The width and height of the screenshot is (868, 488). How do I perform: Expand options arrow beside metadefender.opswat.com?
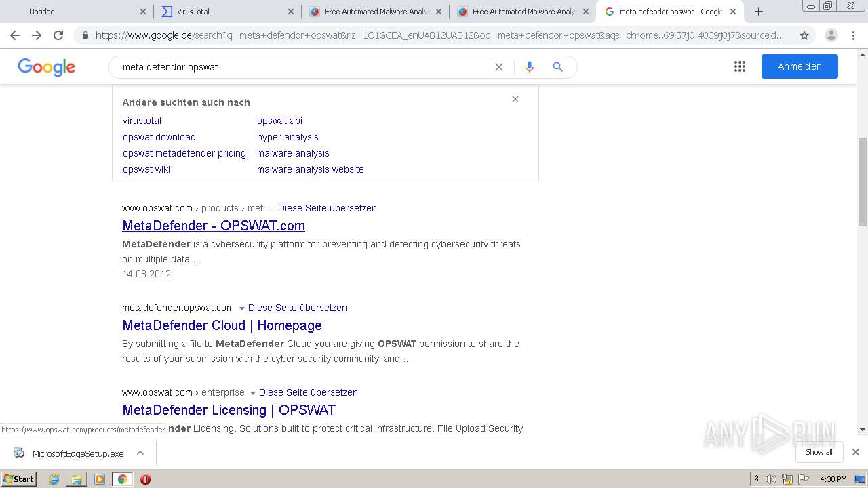coord(241,308)
